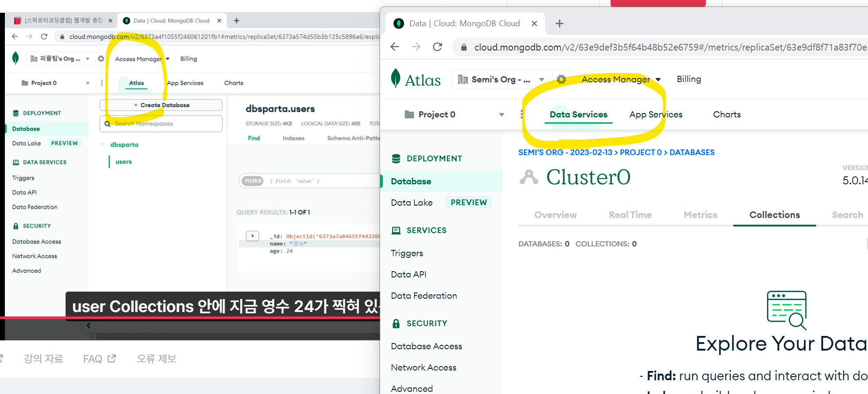Viewport: 868px width, 394px height.
Task: Open Network Access in right window sidebar
Action: pyautogui.click(x=423, y=367)
